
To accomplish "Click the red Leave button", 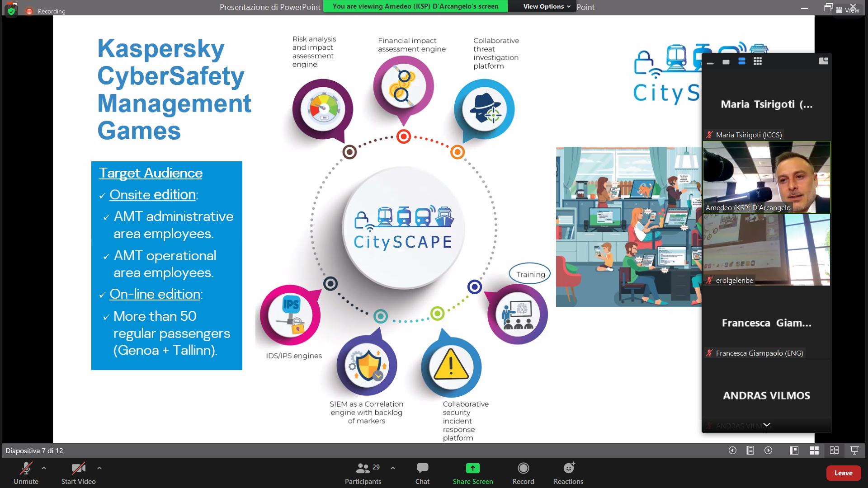I will tap(843, 473).
